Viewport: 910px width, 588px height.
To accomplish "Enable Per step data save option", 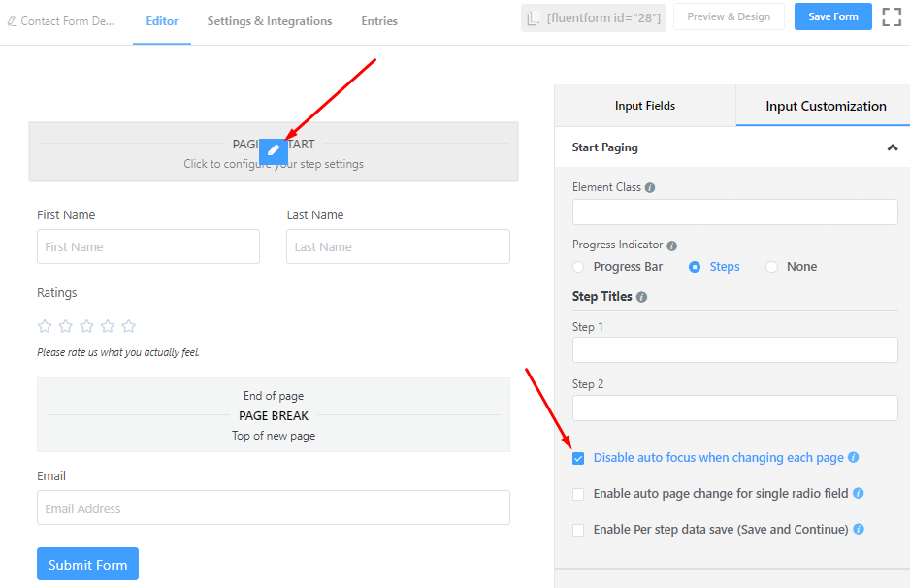I will (578, 529).
